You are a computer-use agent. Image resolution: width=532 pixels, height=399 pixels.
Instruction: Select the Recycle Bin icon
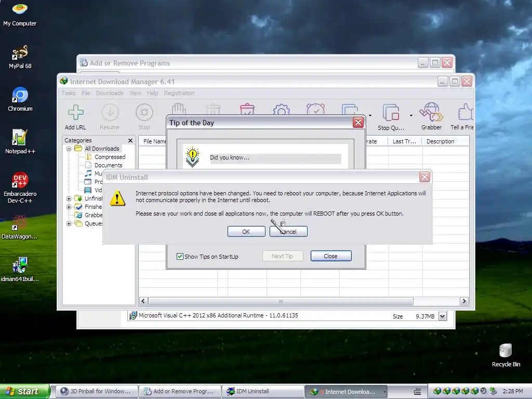(x=506, y=350)
